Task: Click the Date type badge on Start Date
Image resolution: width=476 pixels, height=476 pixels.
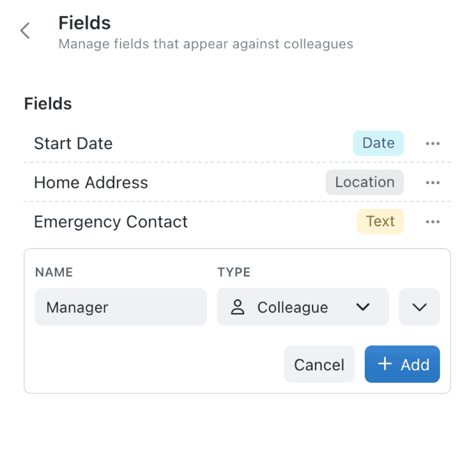Action: pos(378,143)
